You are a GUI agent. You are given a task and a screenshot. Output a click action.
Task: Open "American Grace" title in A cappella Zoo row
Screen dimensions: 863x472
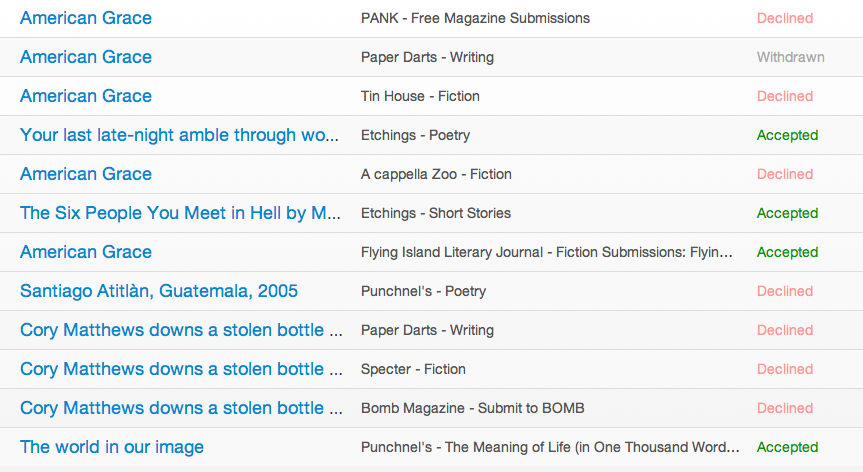[x=86, y=174]
